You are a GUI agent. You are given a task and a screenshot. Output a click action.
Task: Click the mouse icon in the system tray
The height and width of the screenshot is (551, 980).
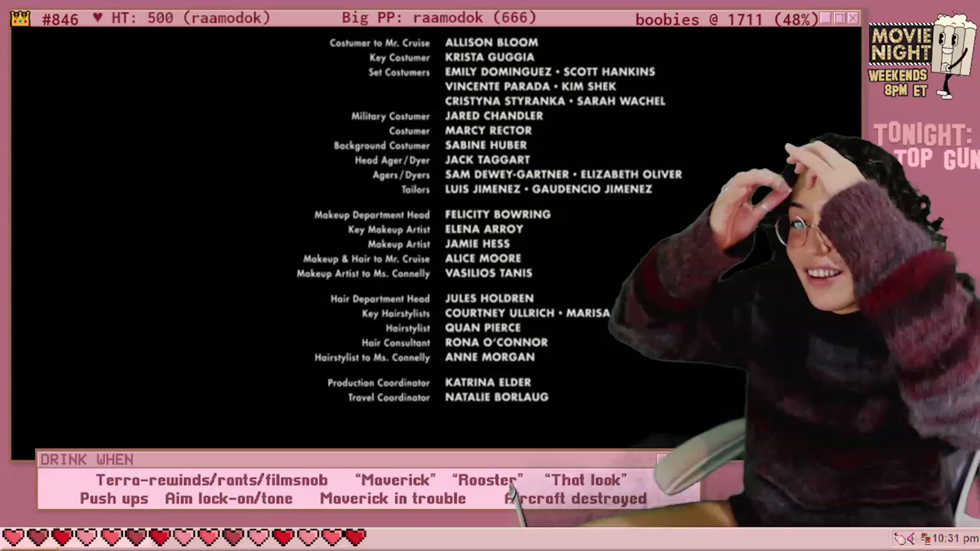tap(899, 538)
